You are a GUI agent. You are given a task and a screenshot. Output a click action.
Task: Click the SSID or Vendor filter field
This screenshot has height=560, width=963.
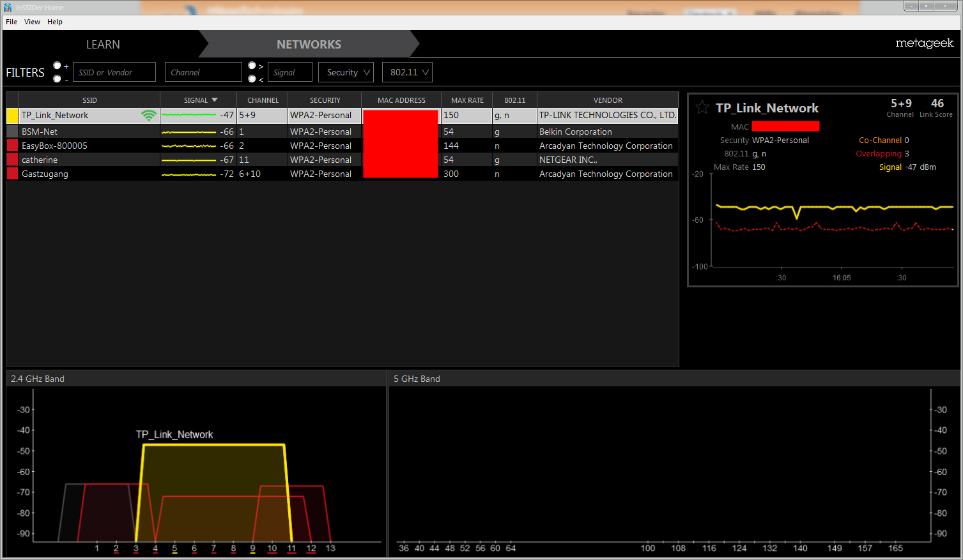click(x=114, y=72)
